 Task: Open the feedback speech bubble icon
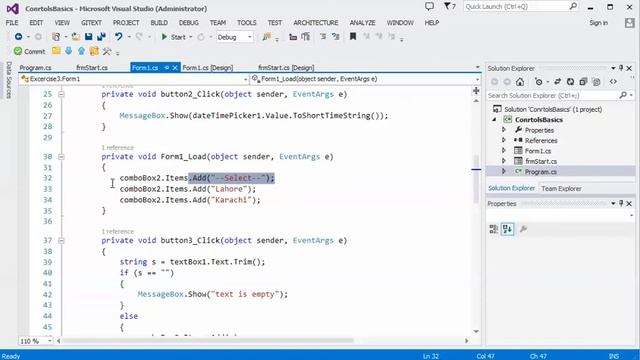point(429,7)
